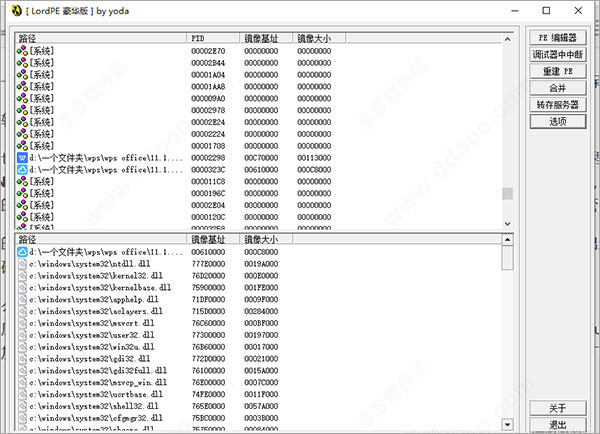The image size is (600, 434).
Task: Click the system icon of process PID 00002B44
Action: pos(22,63)
